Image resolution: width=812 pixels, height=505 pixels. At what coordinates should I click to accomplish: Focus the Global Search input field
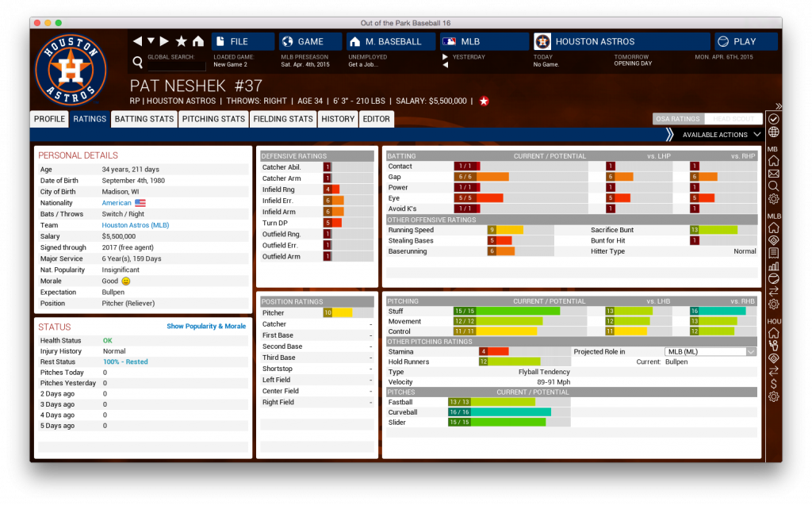pyautogui.click(x=177, y=65)
